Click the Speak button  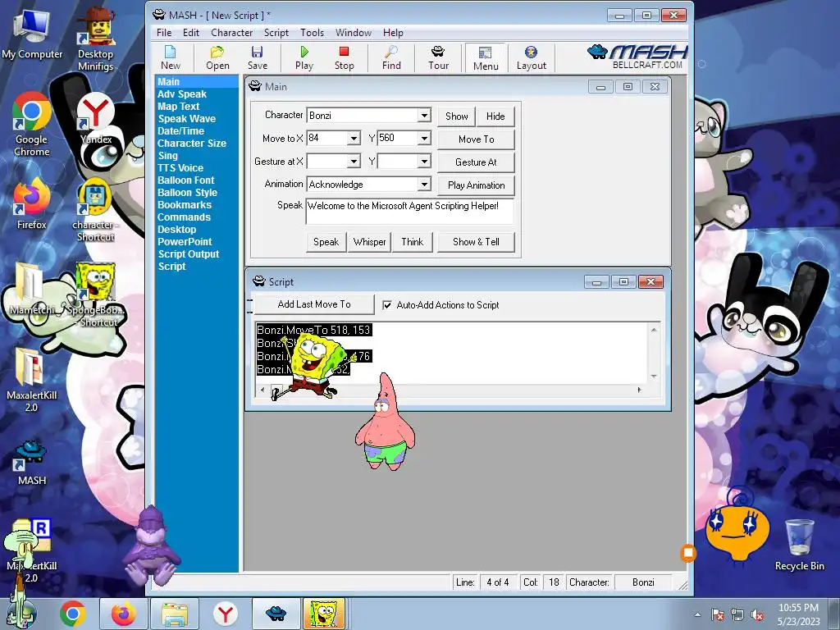[x=326, y=242]
